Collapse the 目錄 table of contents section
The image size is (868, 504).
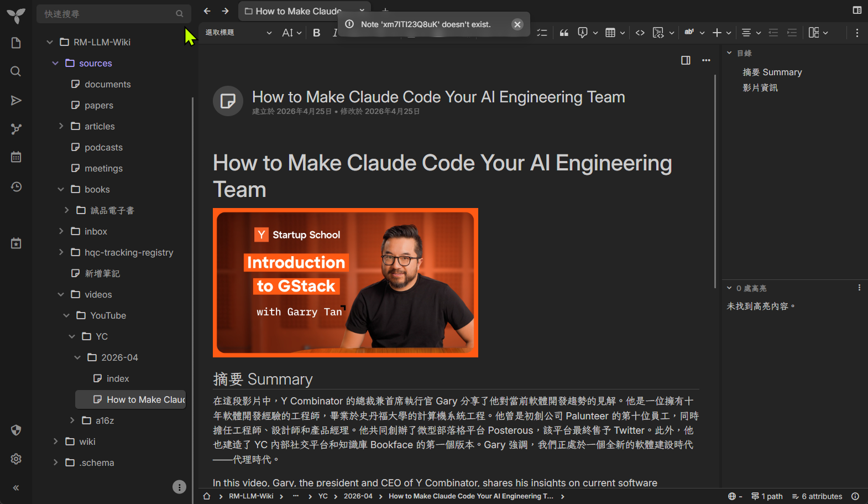click(x=729, y=53)
